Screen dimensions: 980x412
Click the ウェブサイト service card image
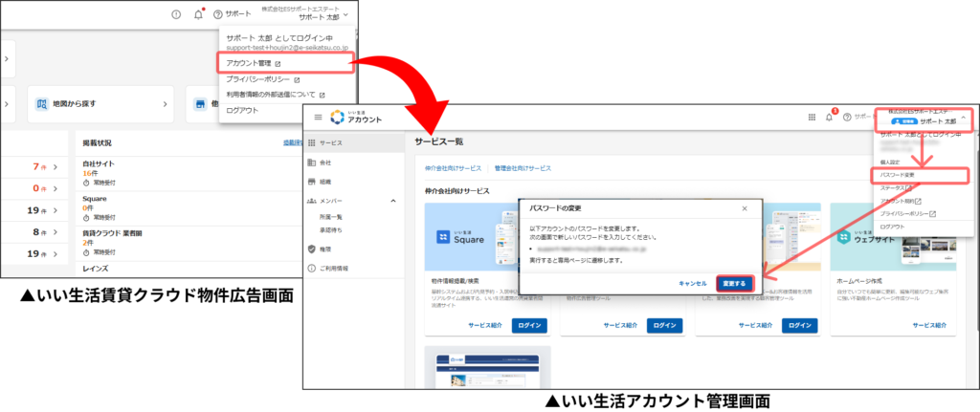click(x=893, y=237)
